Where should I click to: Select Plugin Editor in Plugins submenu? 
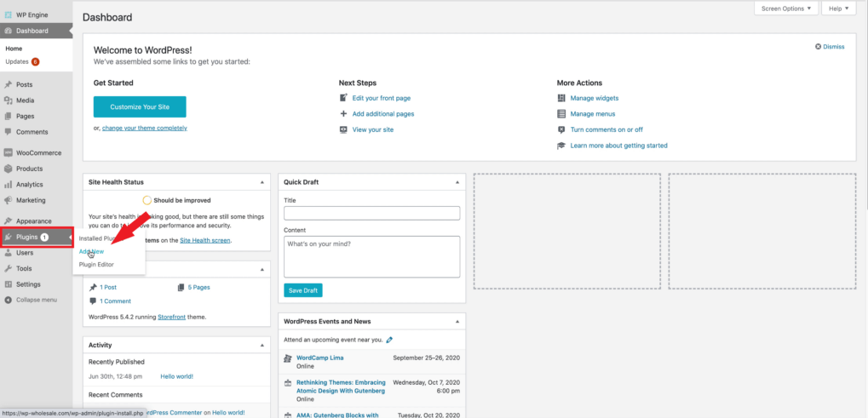[x=96, y=265]
